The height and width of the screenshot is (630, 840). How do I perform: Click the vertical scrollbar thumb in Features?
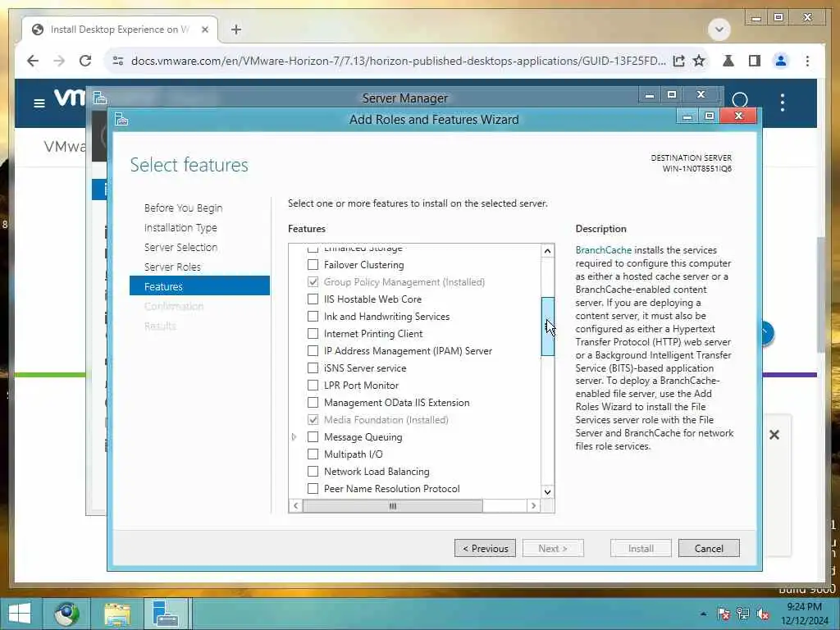pos(547,326)
